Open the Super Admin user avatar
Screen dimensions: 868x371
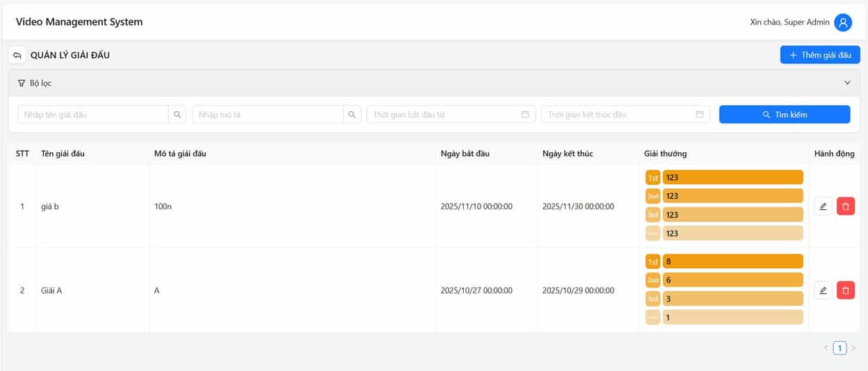[843, 22]
